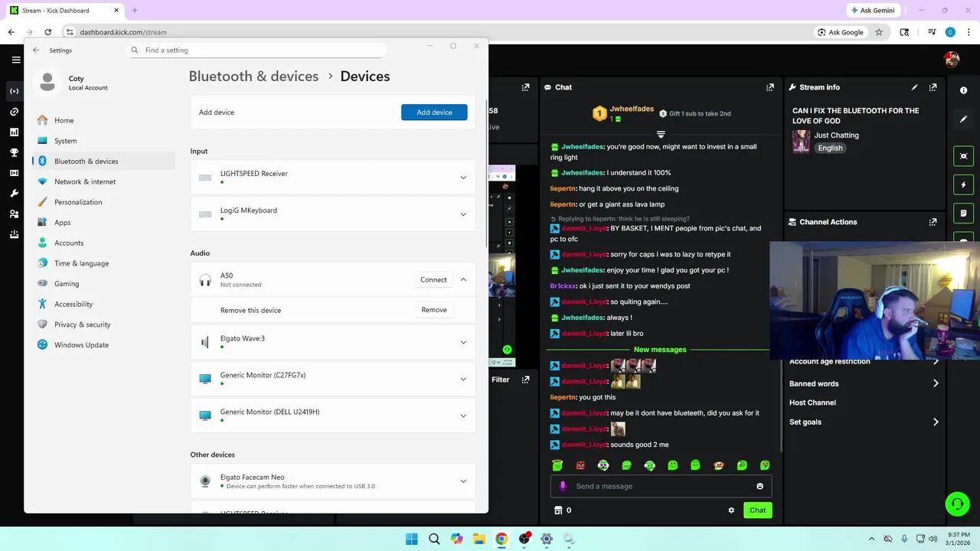This screenshot has height=551, width=980.
Task: Click the lightning bolt quick action icon
Action: pos(963,184)
